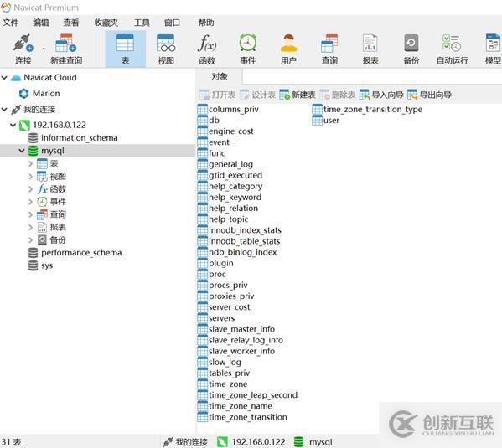
Task: Click the My Connections (我的连接) plug icon in tree
Action: pyautogui.click(x=16, y=110)
